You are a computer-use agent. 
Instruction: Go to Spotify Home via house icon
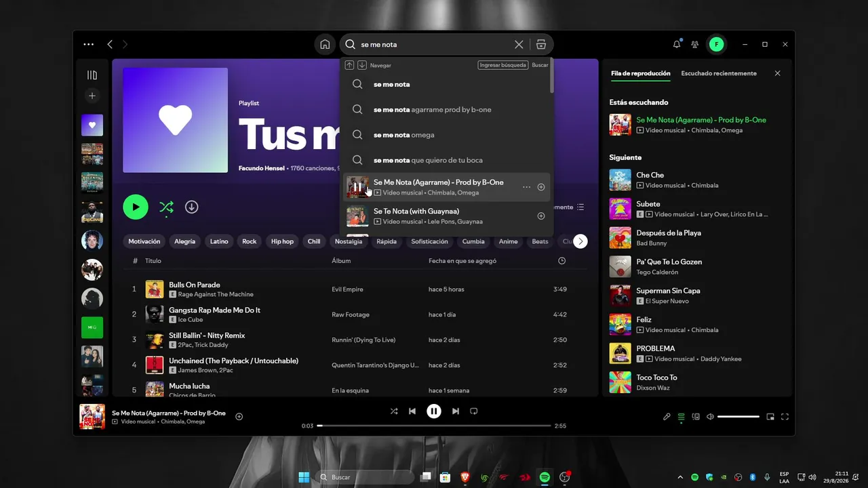[x=325, y=45]
